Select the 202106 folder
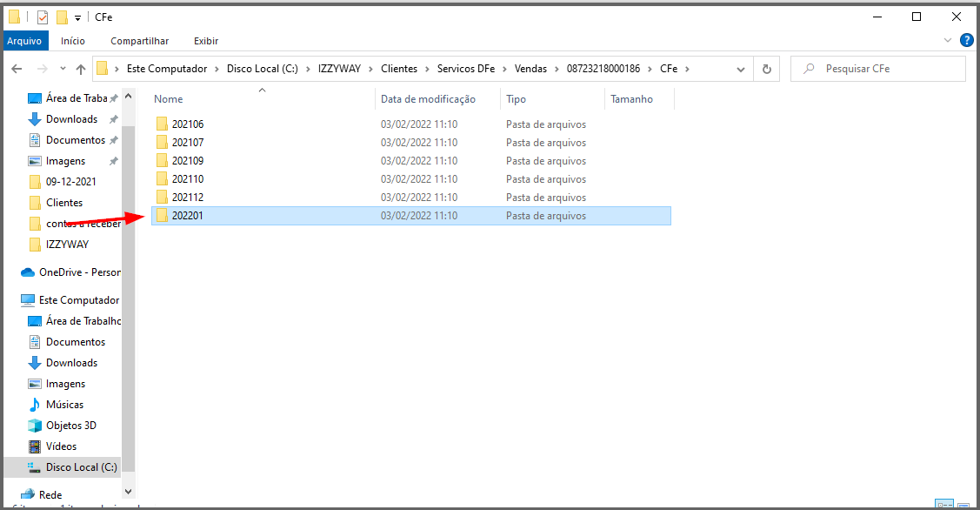This screenshot has width=980, height=510. [x=188, y=124]
